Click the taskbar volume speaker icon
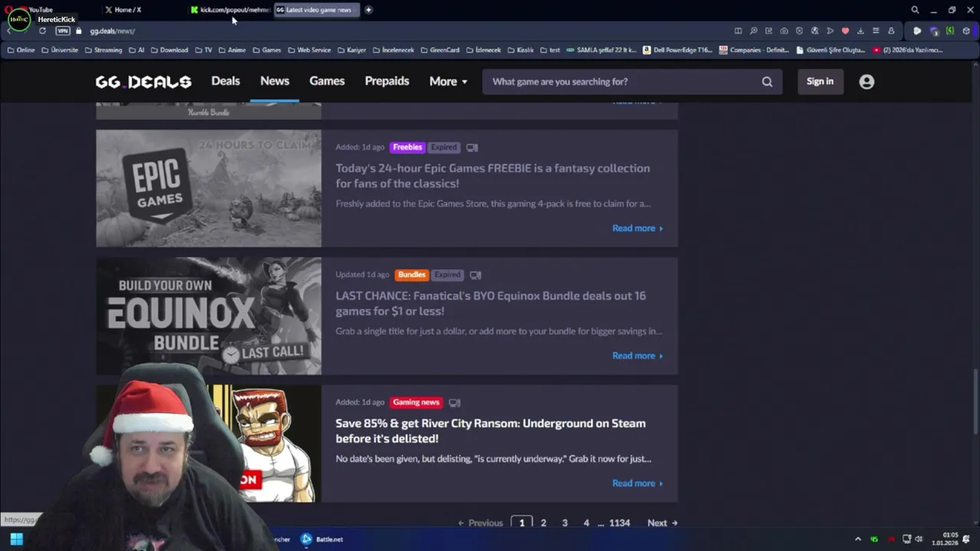Viewport: 980px width, 551px height. click(919, 539)
